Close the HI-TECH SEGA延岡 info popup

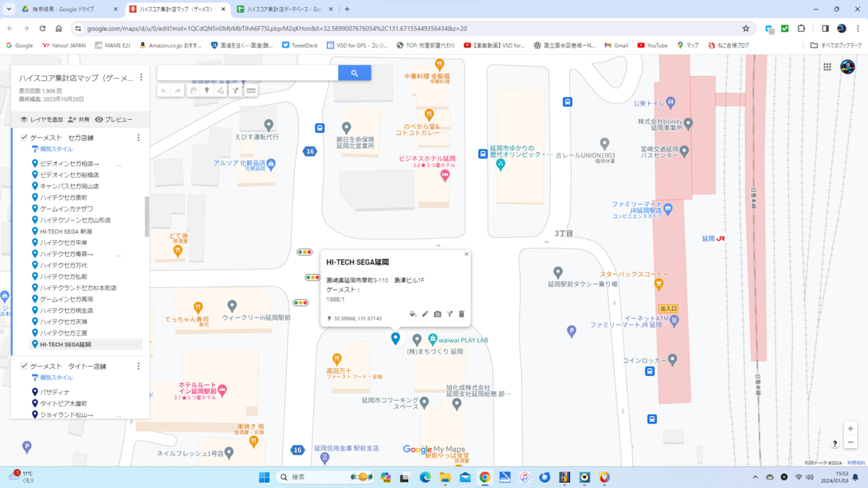[x=466, y=254]
